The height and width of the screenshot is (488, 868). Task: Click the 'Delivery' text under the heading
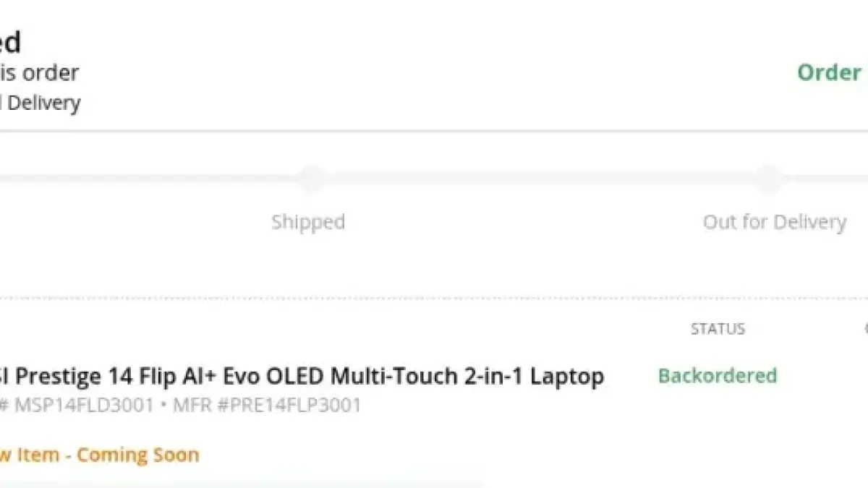pos(43,103)
